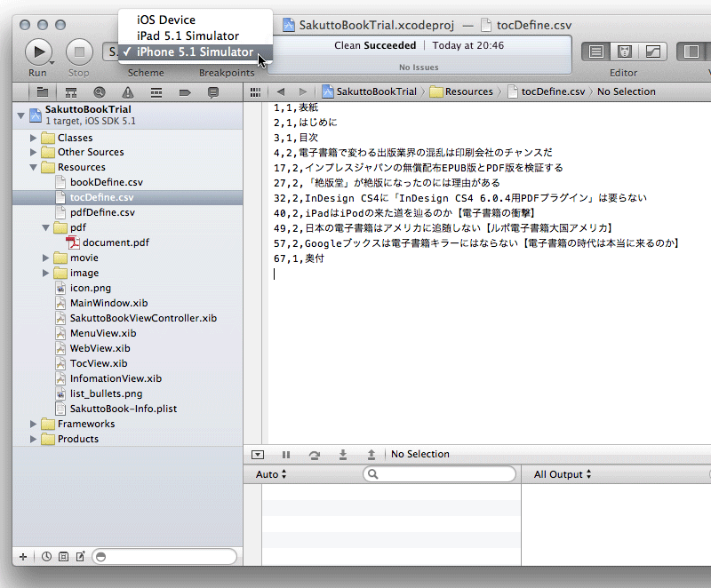Open the Search navigator tab

click(x=100, y=92)
